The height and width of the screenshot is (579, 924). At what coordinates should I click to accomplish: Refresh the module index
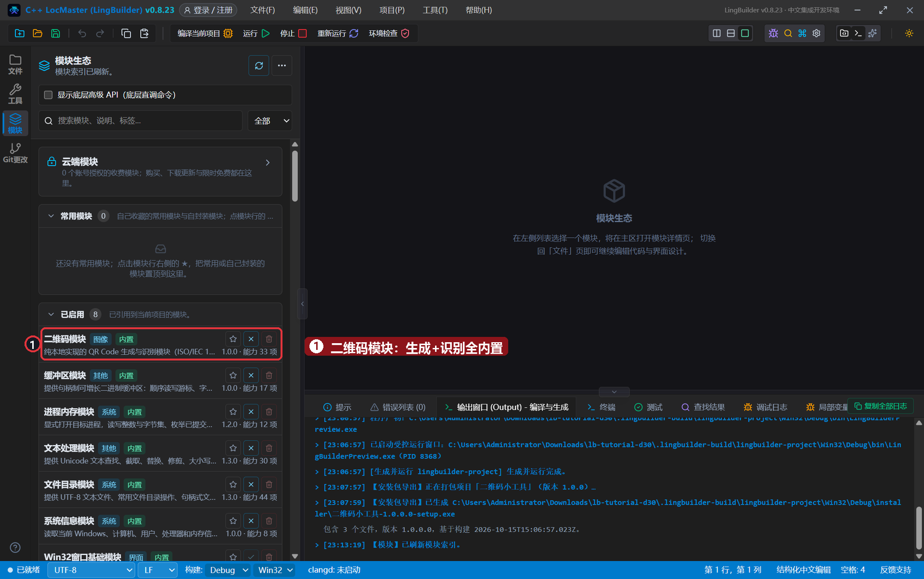[x=259, y=65]
